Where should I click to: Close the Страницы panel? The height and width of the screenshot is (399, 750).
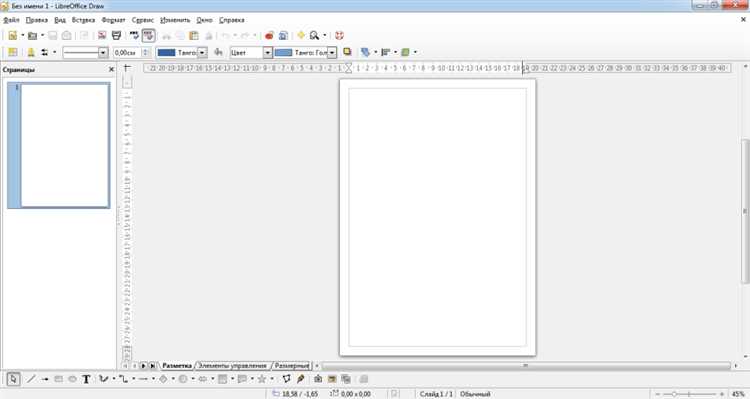point(111,69)
